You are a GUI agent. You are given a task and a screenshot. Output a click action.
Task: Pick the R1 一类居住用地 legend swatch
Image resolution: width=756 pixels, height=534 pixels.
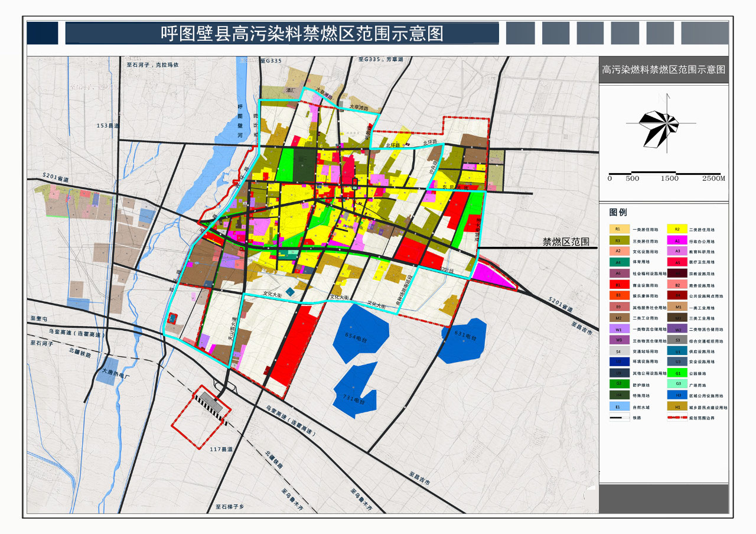pyautogui.click(x=618, y=229)
